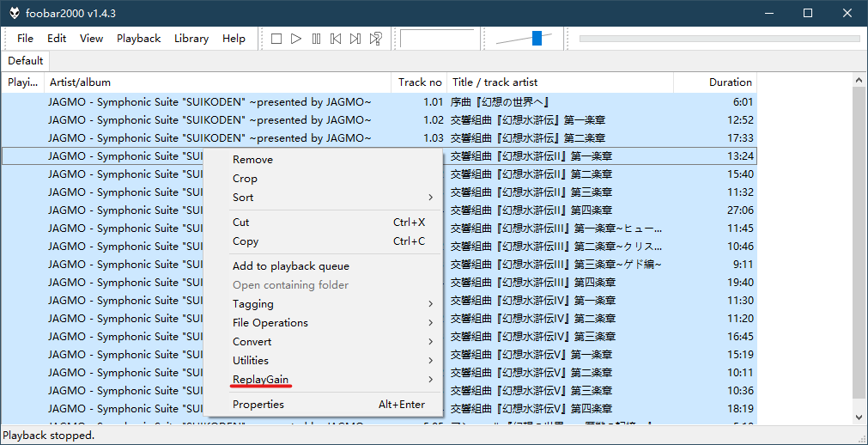Adjust the volume slider
The image size is (868, 445).
pos(537,39)
